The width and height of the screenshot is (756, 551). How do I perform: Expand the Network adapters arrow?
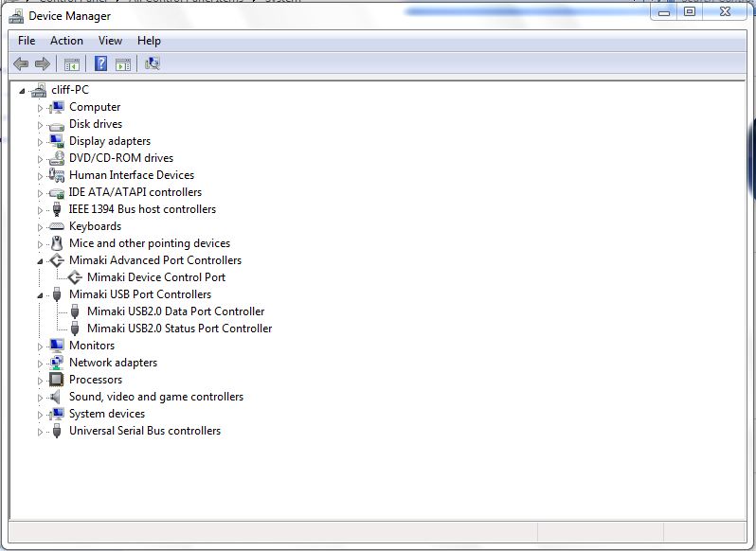click(40, 364)
